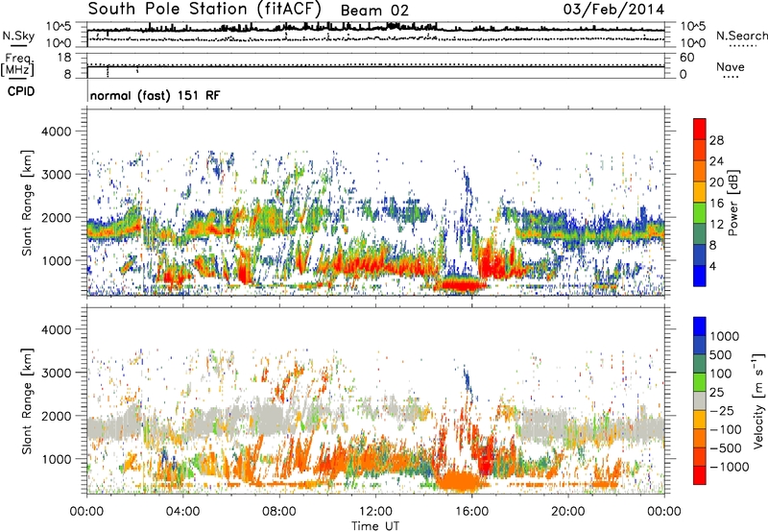Screen dimensions: 768x532
Task: Click the 'N.Sky' legend label
Action: (18, 36)
